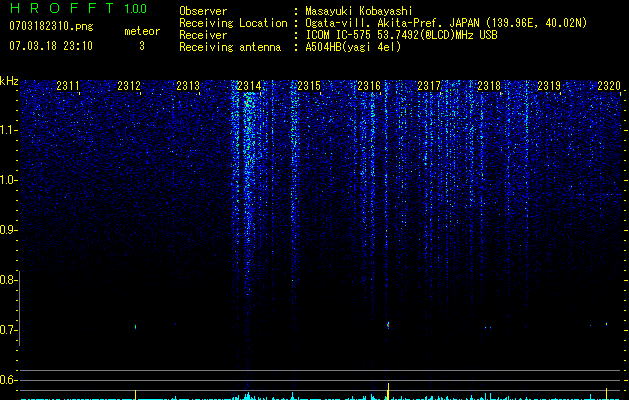Select the meteor count value 3
The width and height of the screenshot is (629, 400).
142,46
